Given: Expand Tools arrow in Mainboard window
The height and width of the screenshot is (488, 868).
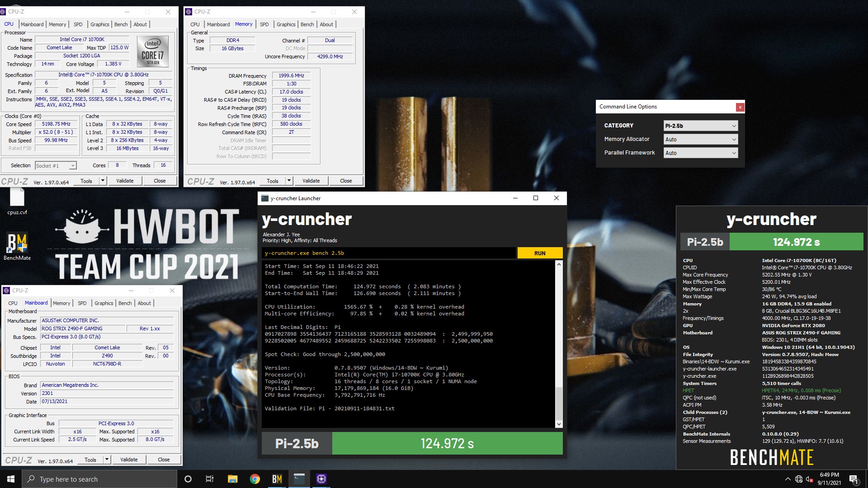Looking at the screenshot, I should point(107,460).
